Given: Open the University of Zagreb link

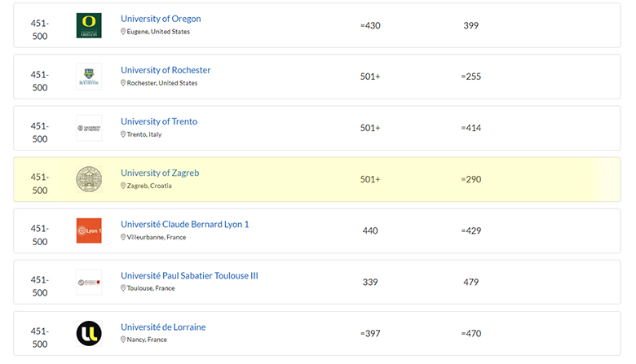Looking at the screenshot, I should [160, 173].
